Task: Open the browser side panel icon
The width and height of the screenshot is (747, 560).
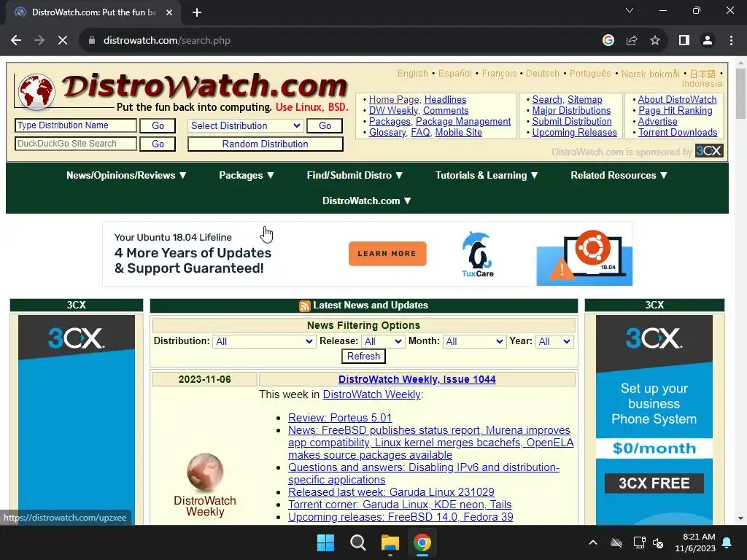Action: [x=684, y=41]
